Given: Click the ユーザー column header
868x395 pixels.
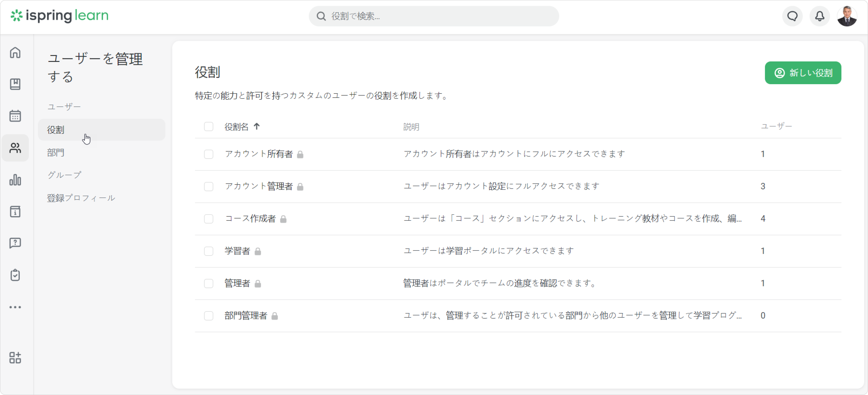Looking at the screenshot, I should point(776,126).
